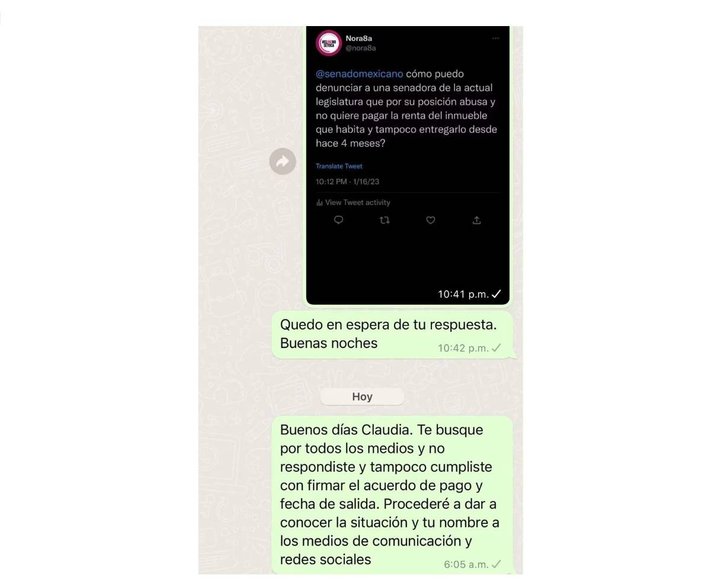Viewport: 711px width, 588px height.
Task: Click the Nora8a profile avatar
Action: pos(328,43)
